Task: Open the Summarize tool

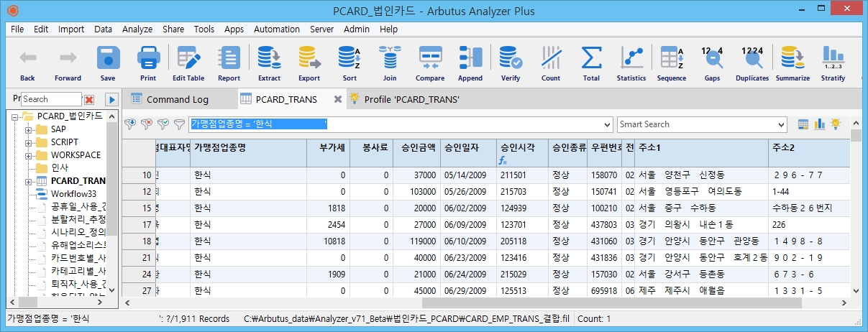Action: tap(792, 63)
